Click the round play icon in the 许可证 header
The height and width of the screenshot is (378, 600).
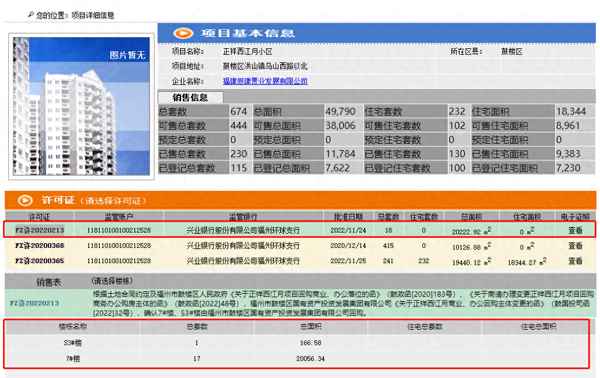[x=25, y=200]
